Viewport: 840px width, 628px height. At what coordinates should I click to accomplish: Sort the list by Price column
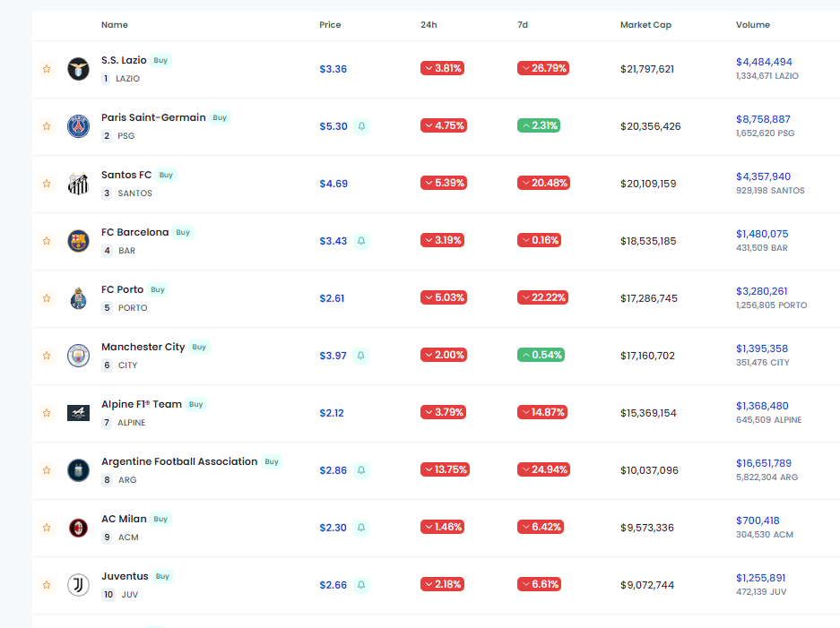pos(330,24)
